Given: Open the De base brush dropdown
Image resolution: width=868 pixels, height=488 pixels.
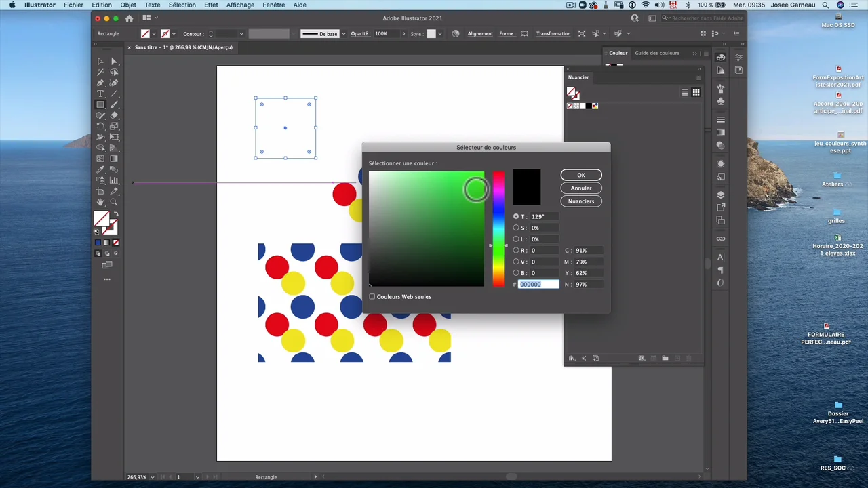Looking at the screenshot, I should point(343,33).
